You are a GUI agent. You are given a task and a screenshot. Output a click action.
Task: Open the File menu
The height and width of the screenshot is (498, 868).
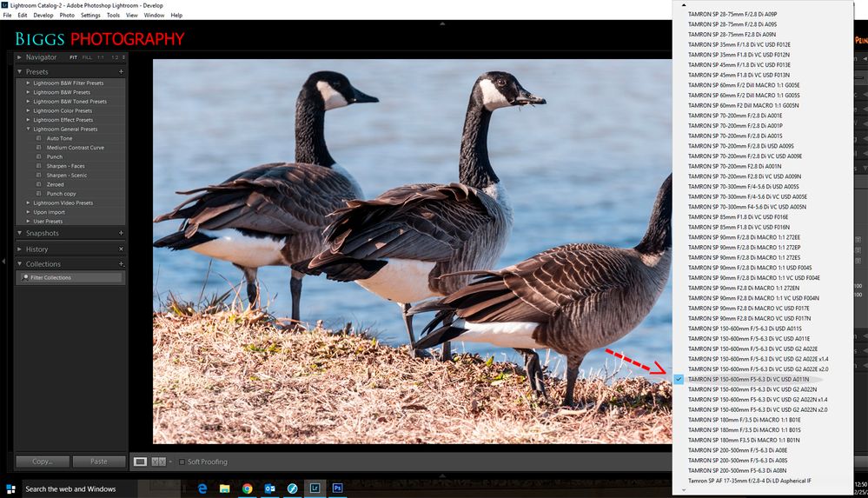click(7, 16)
